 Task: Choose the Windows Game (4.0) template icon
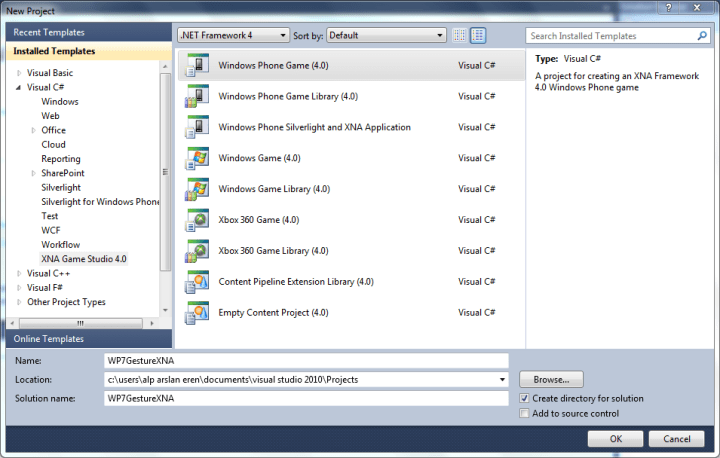[x=197, y=159]
